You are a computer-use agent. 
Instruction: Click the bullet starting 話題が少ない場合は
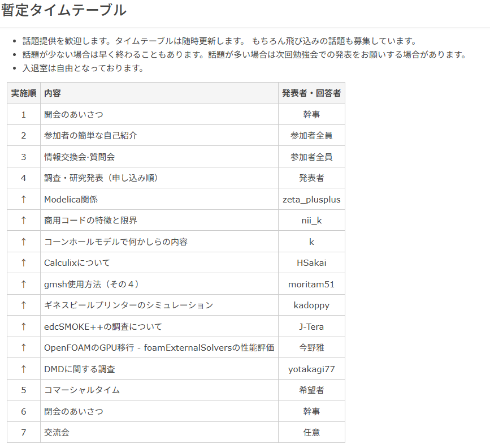coord(244,54)
